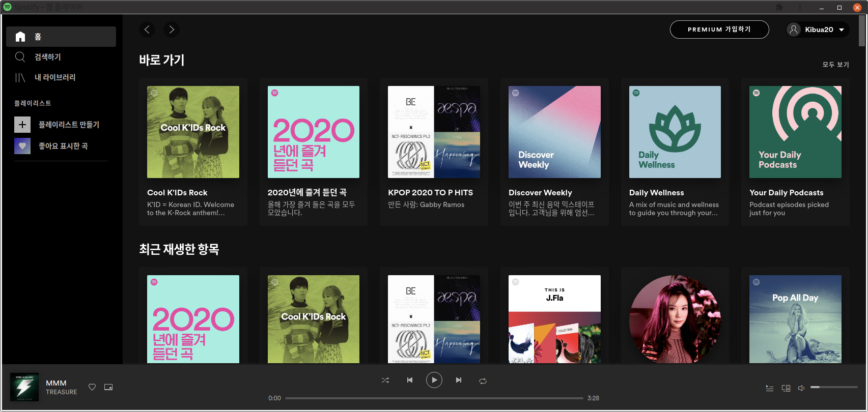Click the user avatar icon
The image size is (868, 412).
click(x=794, y=30)
